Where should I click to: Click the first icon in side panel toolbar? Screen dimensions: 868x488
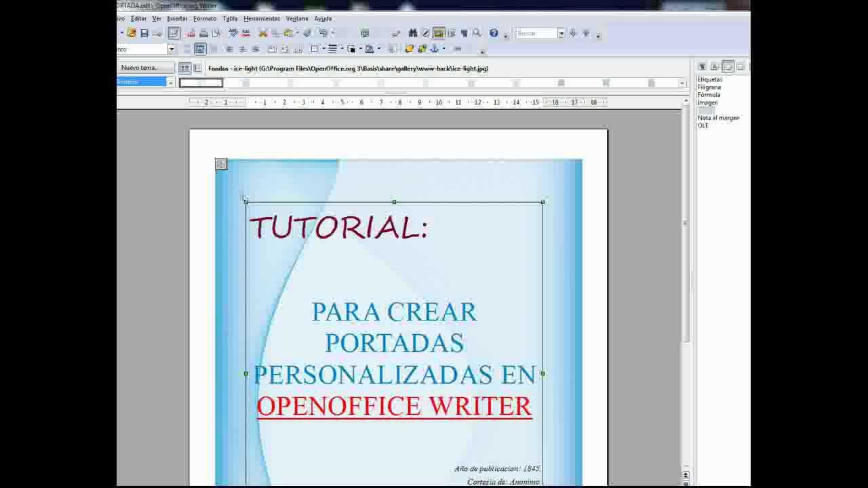(x=702, y=66)
